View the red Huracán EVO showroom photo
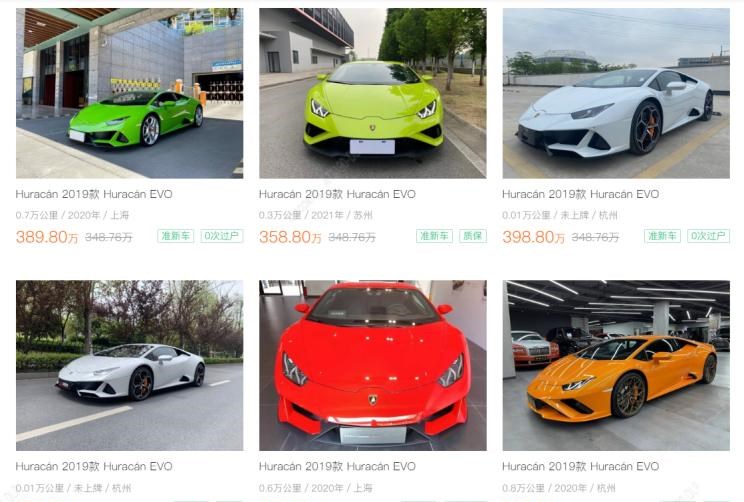The width and height of the screenshot is (744, 502). click(x=372, y=365)
